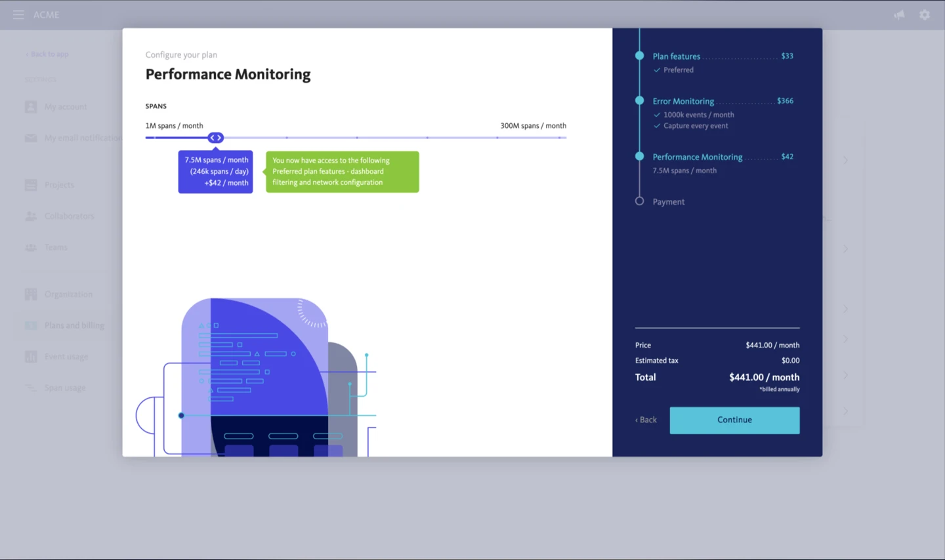Click the empty Payment step circle
Viewport: 945px width, 560px height.
pos(639,201)
